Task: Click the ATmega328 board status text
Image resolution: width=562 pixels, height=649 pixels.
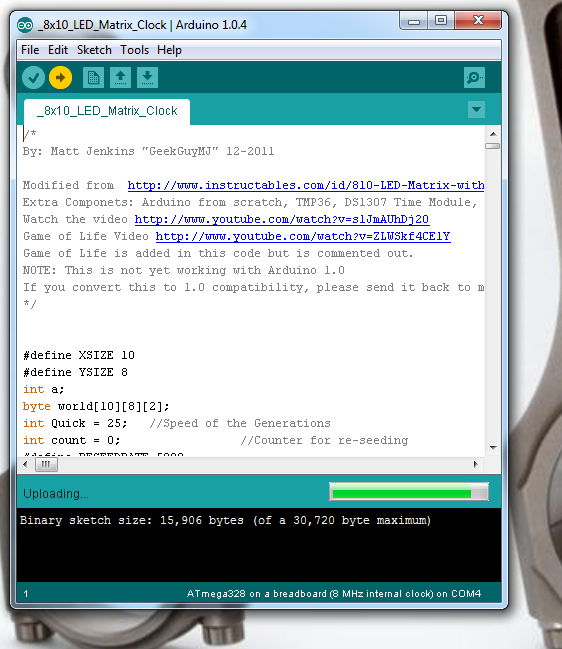Action: point(334,594)
